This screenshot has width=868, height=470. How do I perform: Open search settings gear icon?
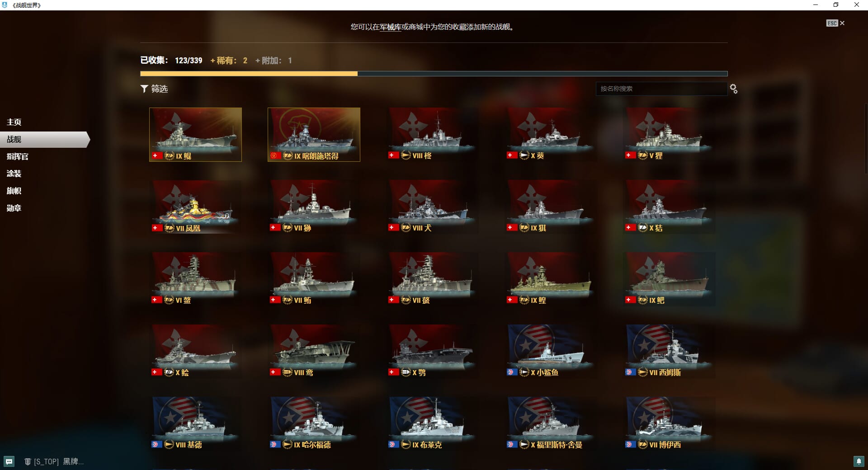point(734,89)
